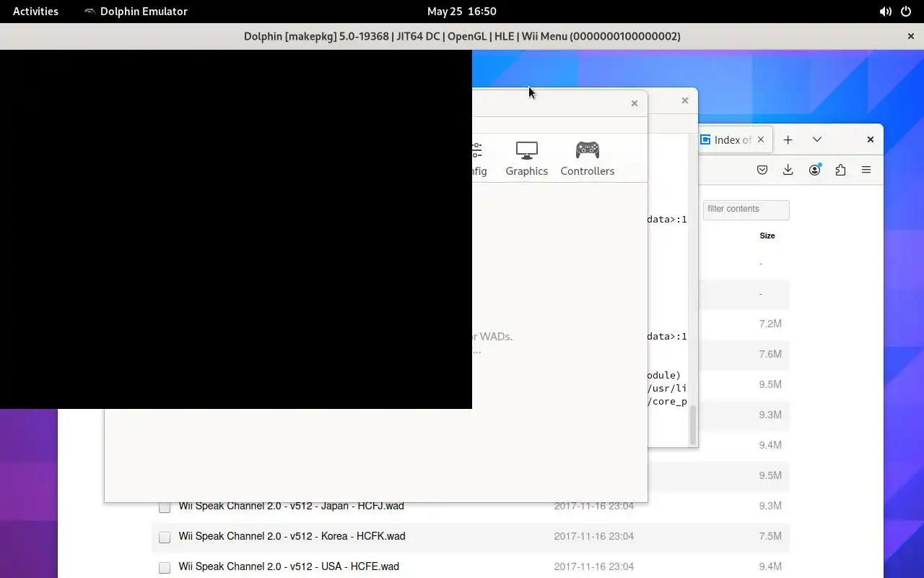The width and height of the screenshot is (924, 578).
Task: Open the Japan HCFJ.wad download link
Action: pyautogui.click(x=292, y=506)
